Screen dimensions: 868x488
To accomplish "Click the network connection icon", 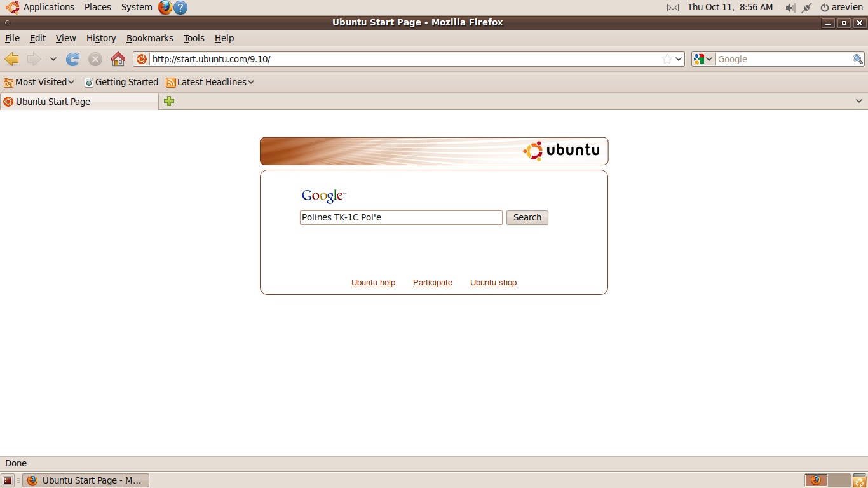I will pyautogui.click(x=807, y=8).
